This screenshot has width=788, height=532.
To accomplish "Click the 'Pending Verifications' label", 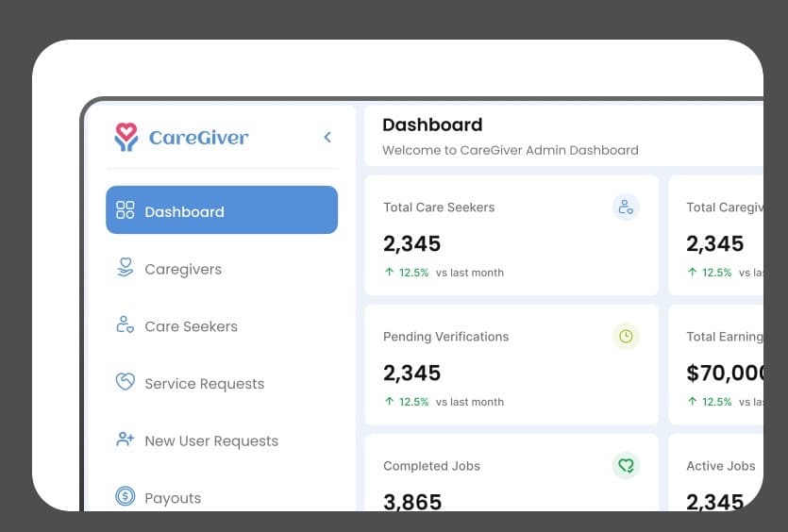I will (445, 337).
